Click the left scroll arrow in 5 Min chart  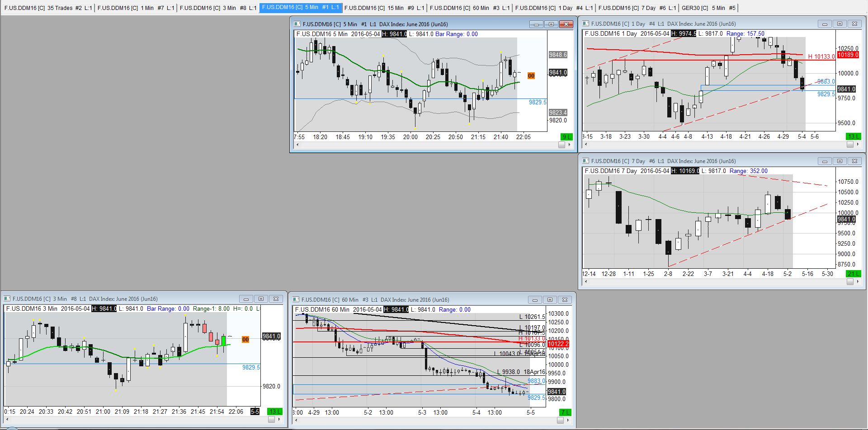[297, 145]
